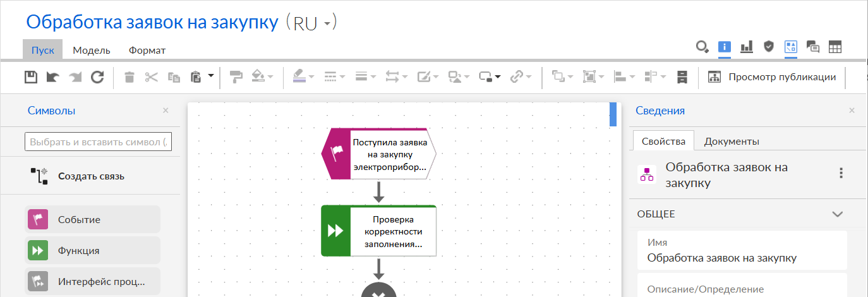Switch to the Формат tab
The image size is (868, 297).
pyautogui.click(x=147, y=50)
